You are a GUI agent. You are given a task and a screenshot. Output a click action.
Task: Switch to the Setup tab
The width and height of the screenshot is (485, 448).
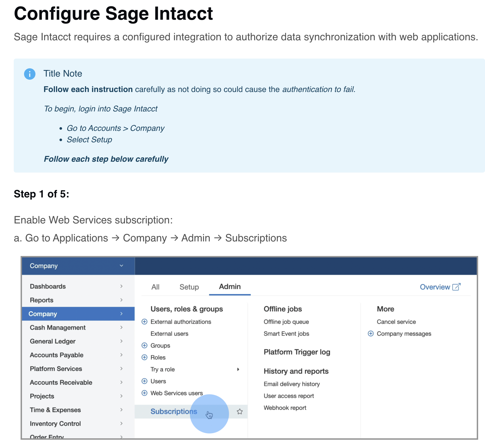[189, 287]
